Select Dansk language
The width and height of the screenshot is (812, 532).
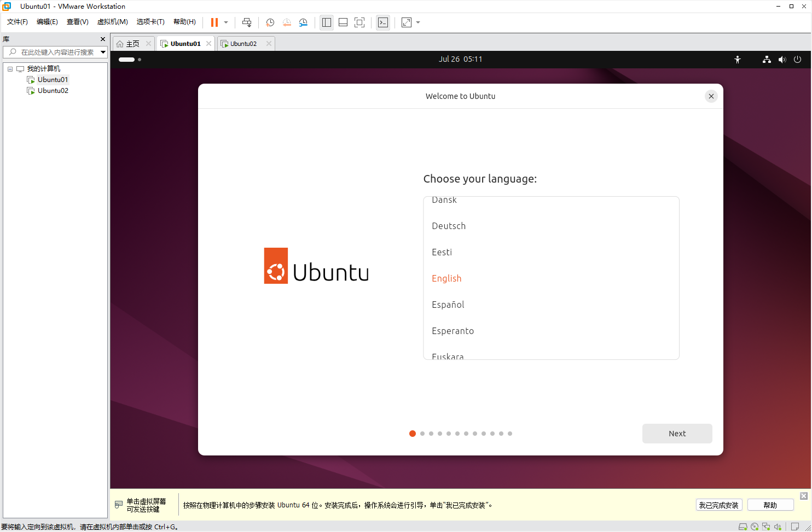point(551,200)
